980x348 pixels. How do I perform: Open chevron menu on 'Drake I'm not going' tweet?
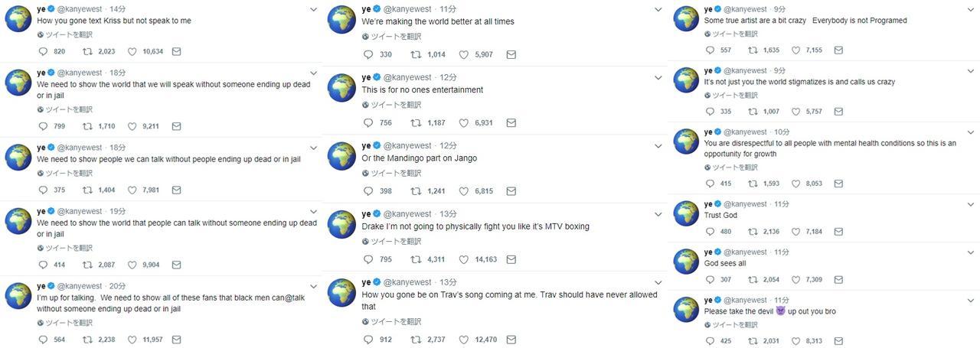pyautogui.click(x=658, y=214)
